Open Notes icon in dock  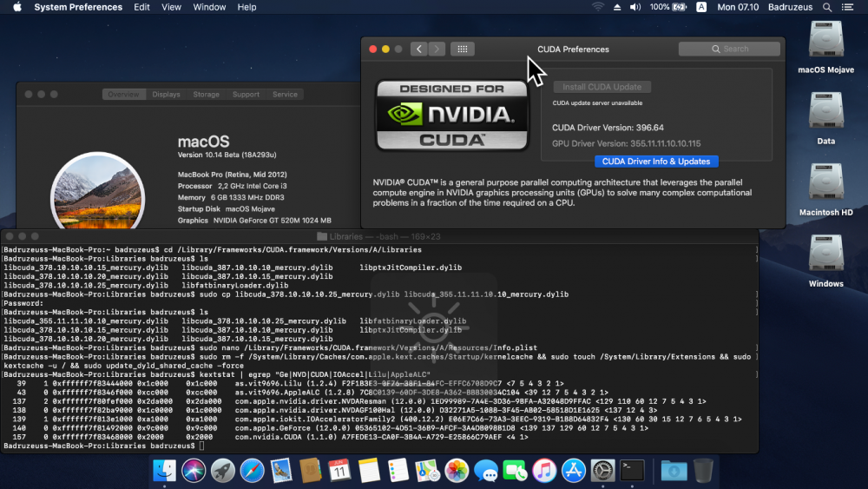[x=369, y=471]
